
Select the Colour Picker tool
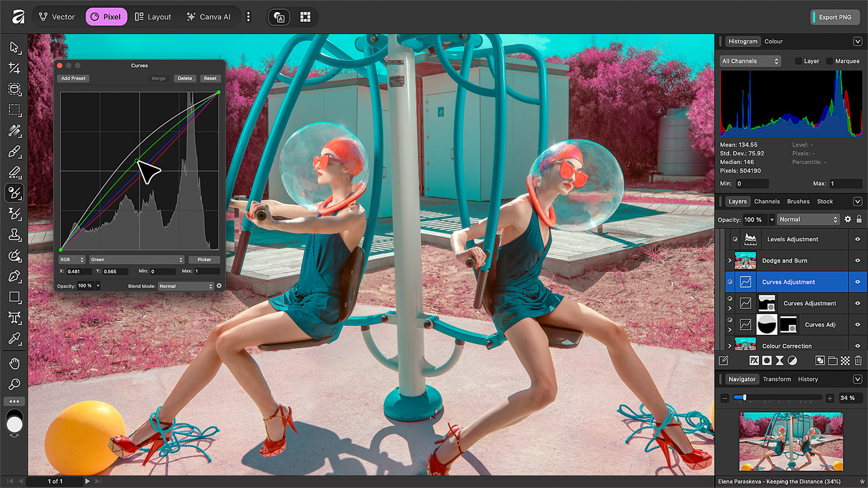tap(14, 339)
